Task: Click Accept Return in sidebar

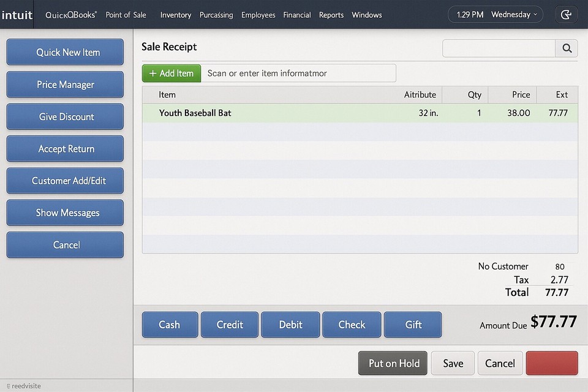Action: [x=65, y=148]
